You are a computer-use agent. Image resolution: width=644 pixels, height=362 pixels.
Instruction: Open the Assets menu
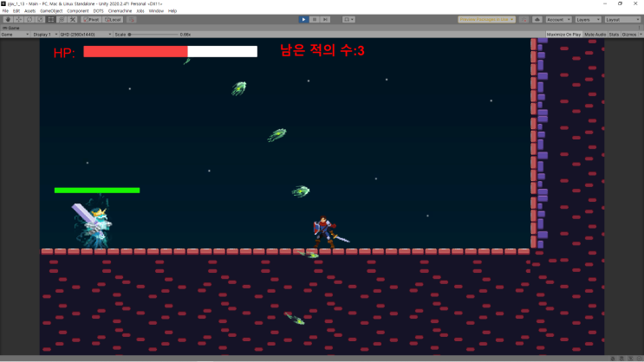(30, 11)
